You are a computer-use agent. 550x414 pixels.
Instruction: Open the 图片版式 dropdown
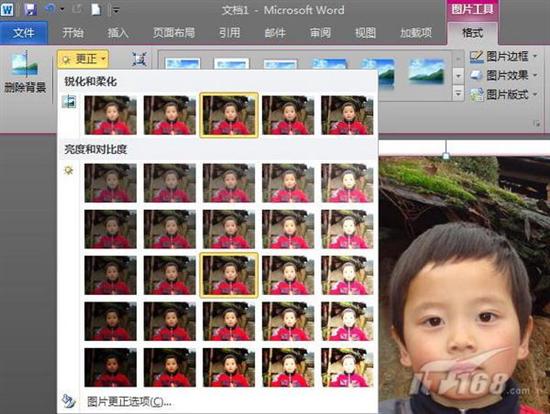tap(504, 94)
